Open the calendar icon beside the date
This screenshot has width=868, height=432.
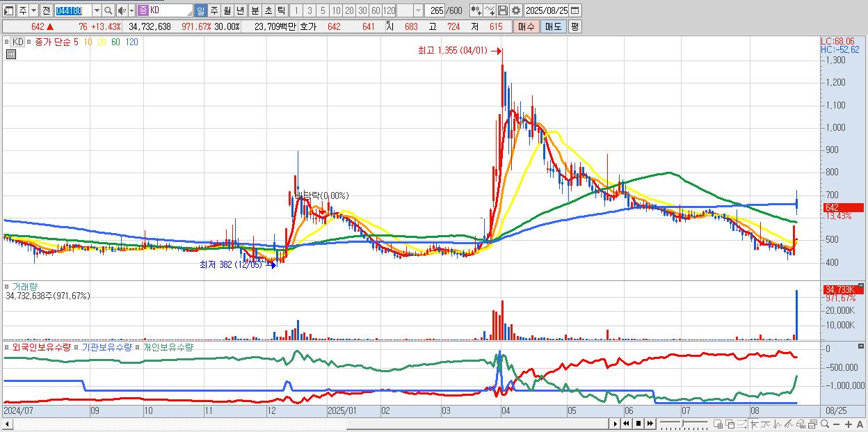[x=574, y=10]
